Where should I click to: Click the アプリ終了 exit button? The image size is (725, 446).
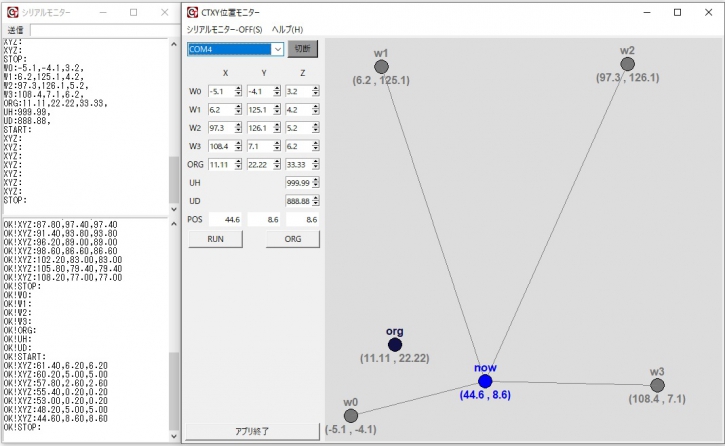253,431
